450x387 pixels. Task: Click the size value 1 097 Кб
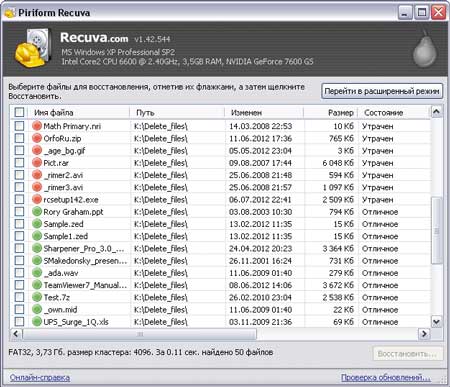(x=338, y=187)
